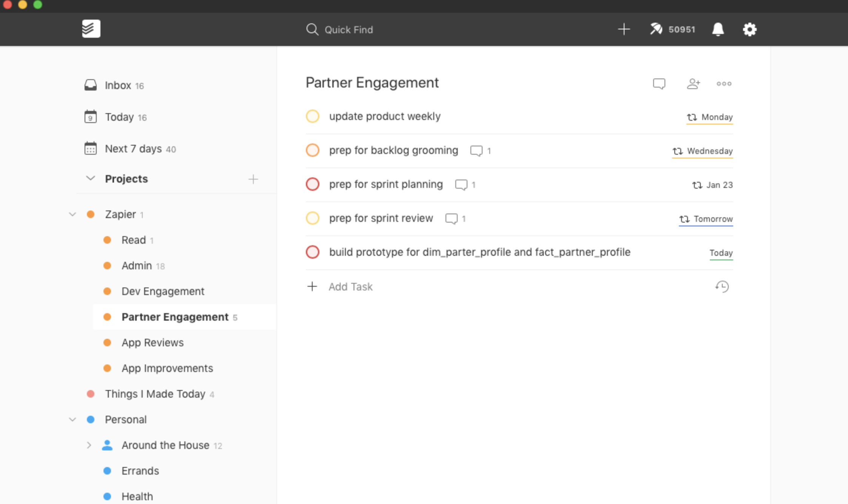Viewport: 848px width, 504px height.
Task: Open the karma score 50951 icon
Action: (x=656, y=29)
